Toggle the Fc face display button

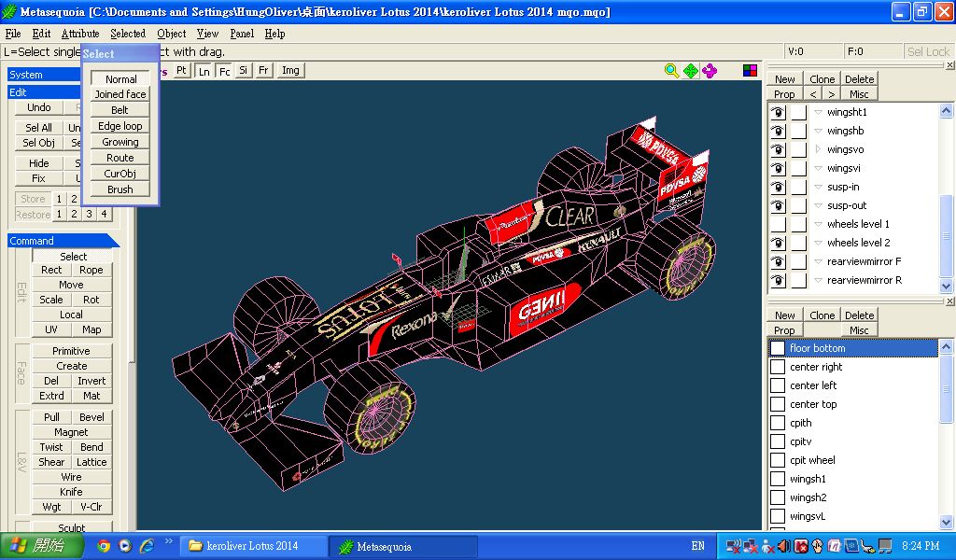224,71
